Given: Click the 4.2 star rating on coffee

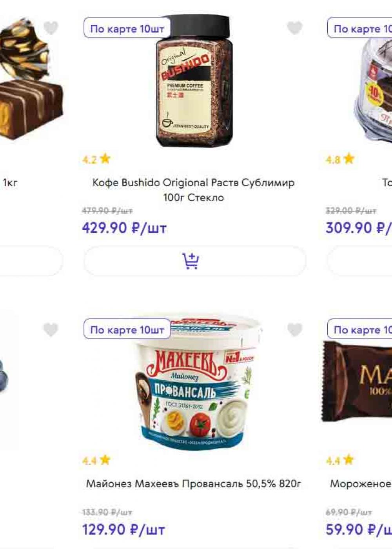Looking at the screenshot, I should [x=96, y=159].
